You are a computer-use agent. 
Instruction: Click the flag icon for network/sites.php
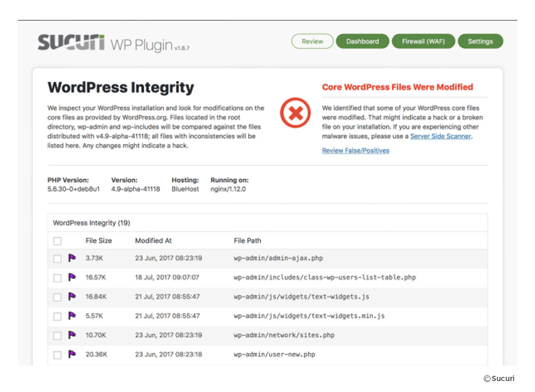[x=72, y=335]
